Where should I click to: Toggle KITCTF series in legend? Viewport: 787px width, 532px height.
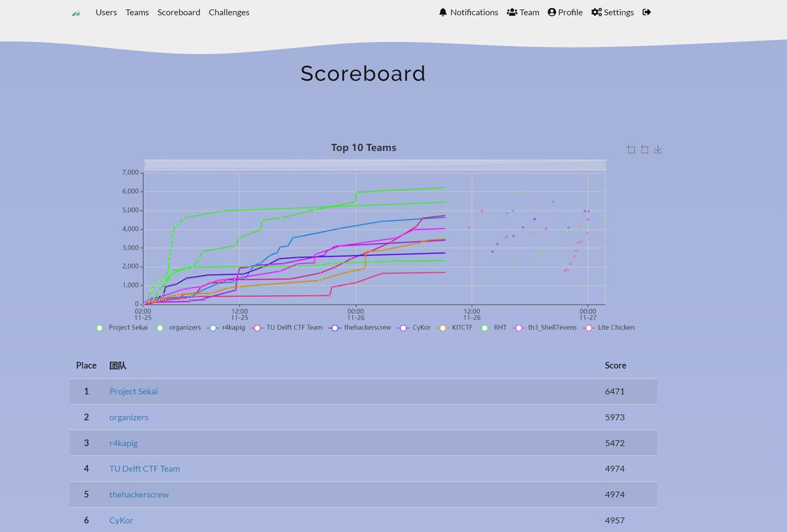[x=454, y=327]
